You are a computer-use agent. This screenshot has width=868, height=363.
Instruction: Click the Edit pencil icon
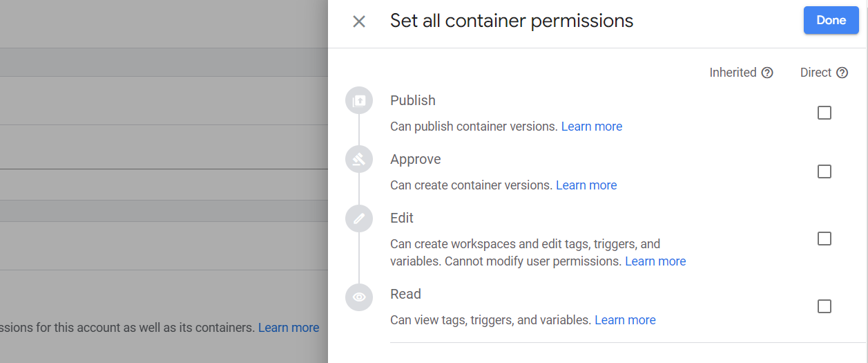coord(359,218)
